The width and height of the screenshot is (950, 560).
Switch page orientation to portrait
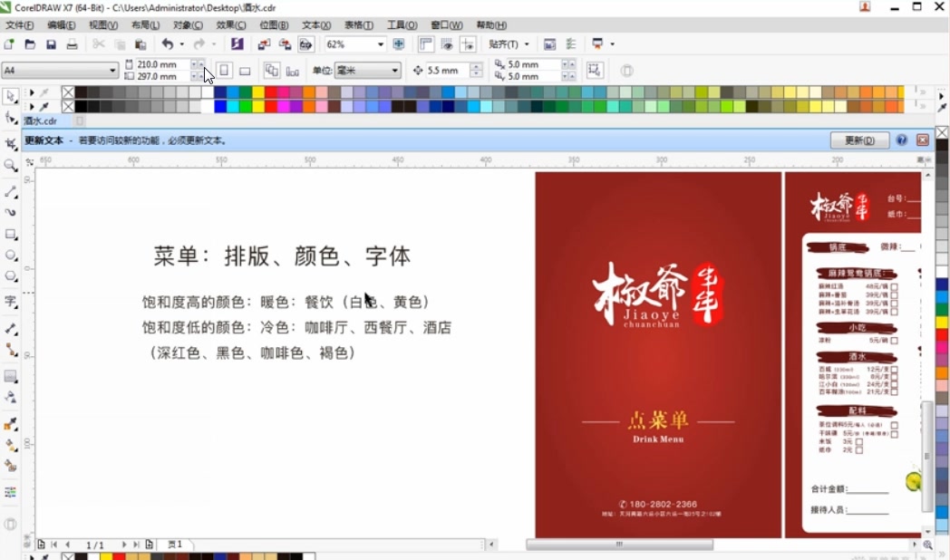225,70
